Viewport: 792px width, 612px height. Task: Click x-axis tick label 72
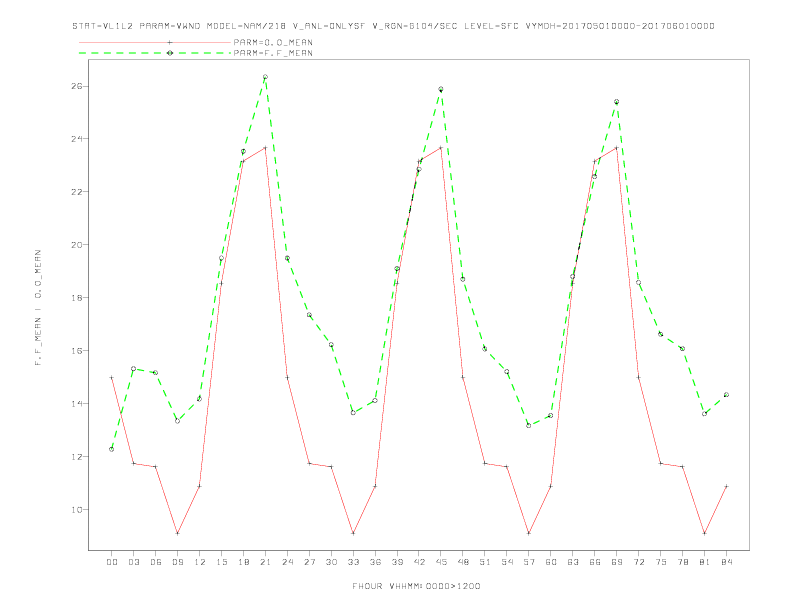[638, 562]
